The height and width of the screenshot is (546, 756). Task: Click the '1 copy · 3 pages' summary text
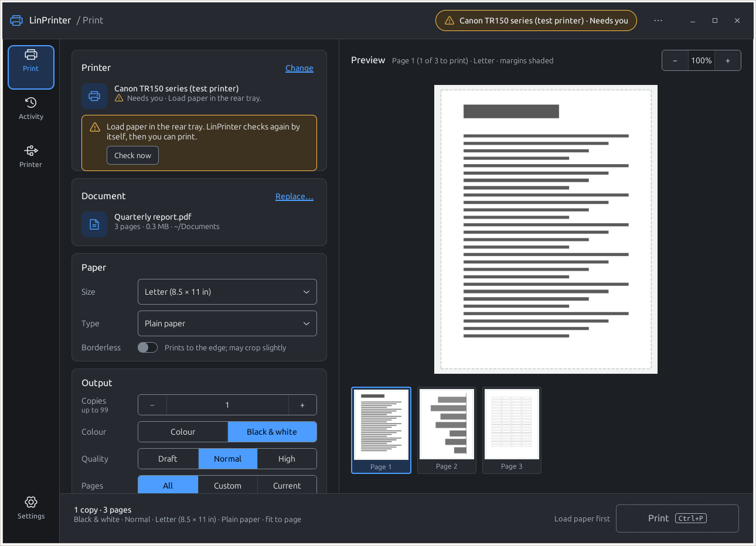click(103, 510)
